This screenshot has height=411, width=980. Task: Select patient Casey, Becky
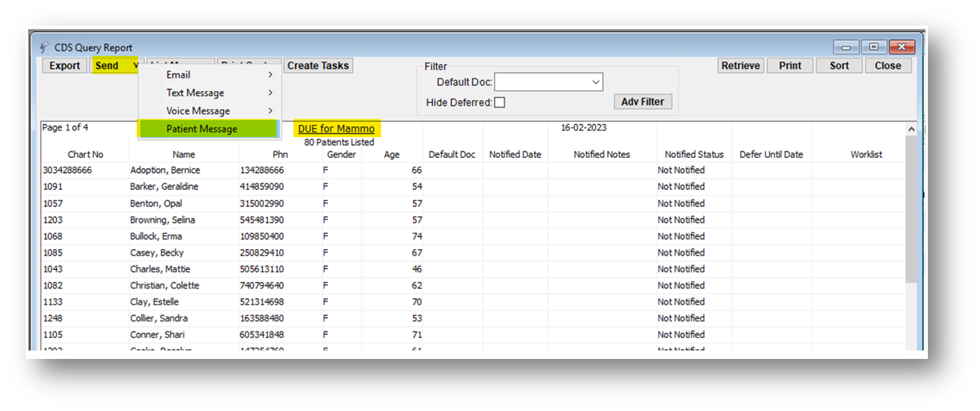[157, 252]
